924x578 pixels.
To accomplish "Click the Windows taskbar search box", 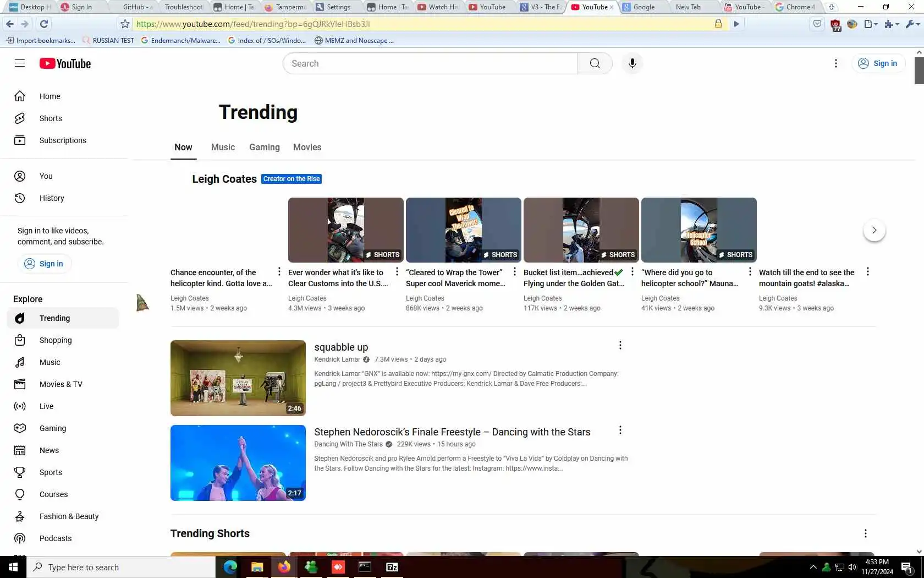I will [x=121, y=567].
